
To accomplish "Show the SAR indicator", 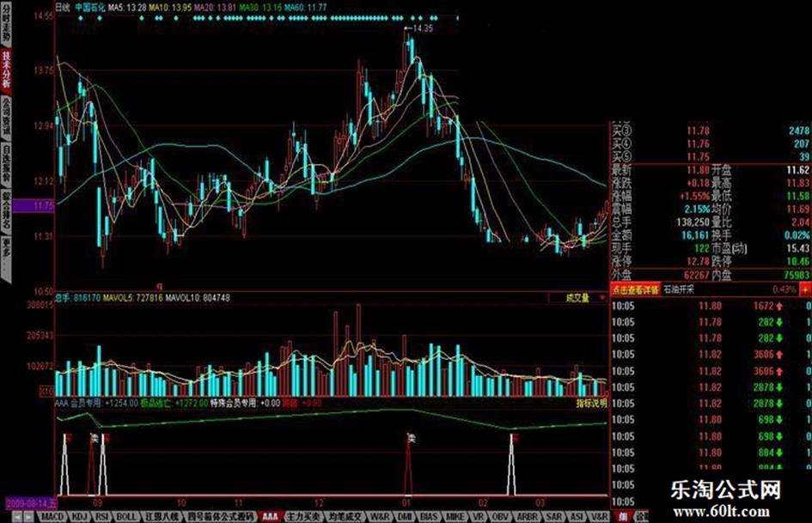I will coord(554,517).
